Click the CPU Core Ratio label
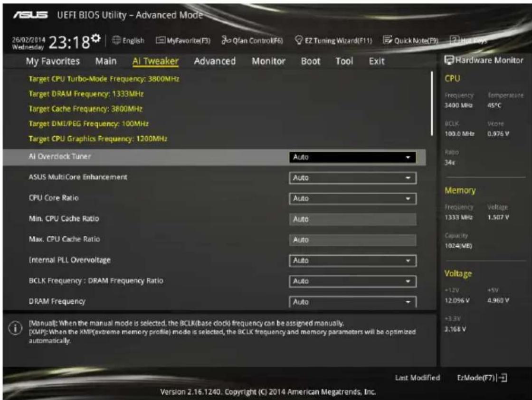Viewport: 532px width, 400px height. click(x=54, y=197)
